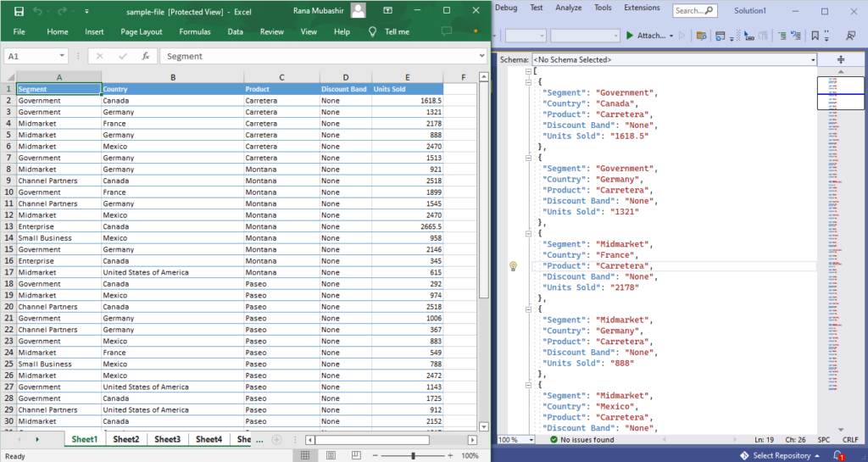Open the Review tab in Excel
The height and width of the screenshot is (462, 868).
272,31
